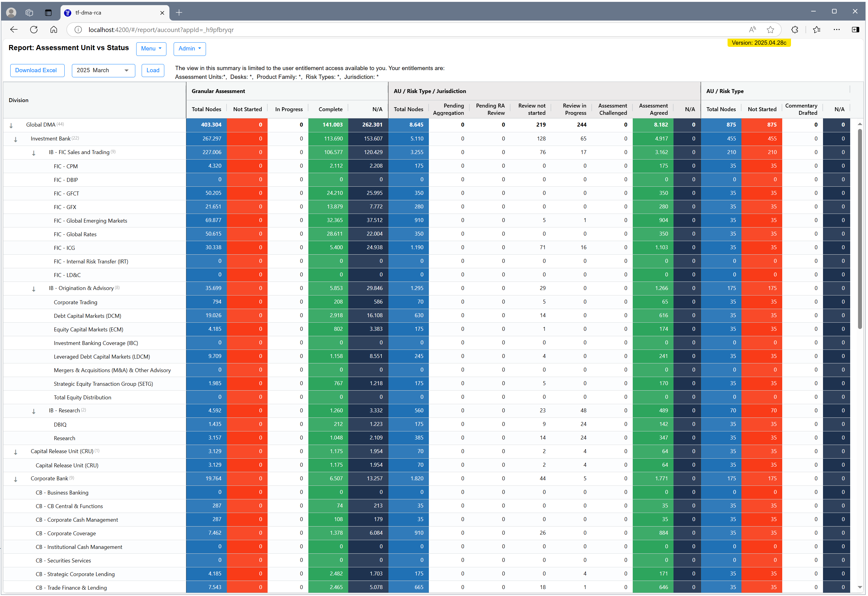Open the read aloud icon

pyautogui.click(x=752, y=30)
